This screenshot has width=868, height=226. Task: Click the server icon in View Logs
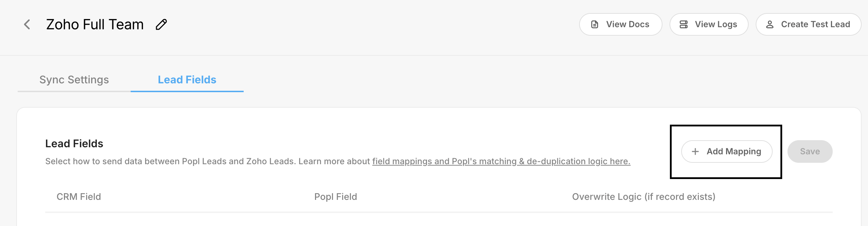tap(684, 24)
